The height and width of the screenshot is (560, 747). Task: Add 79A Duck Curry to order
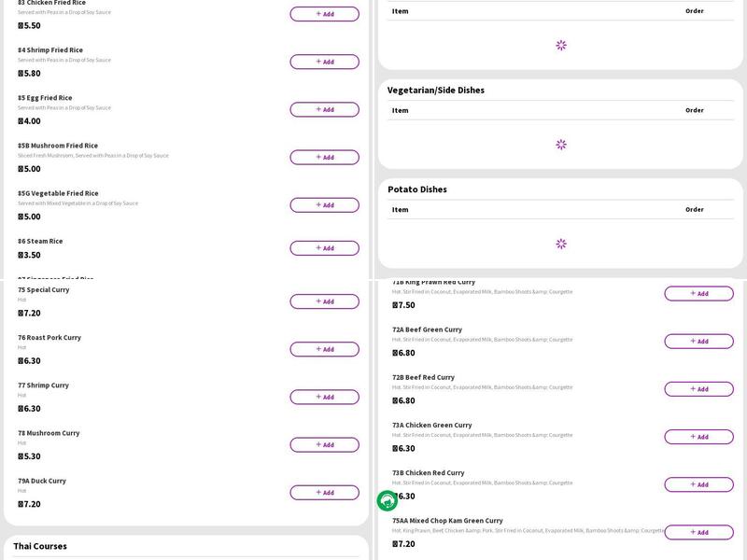[324, 492]
